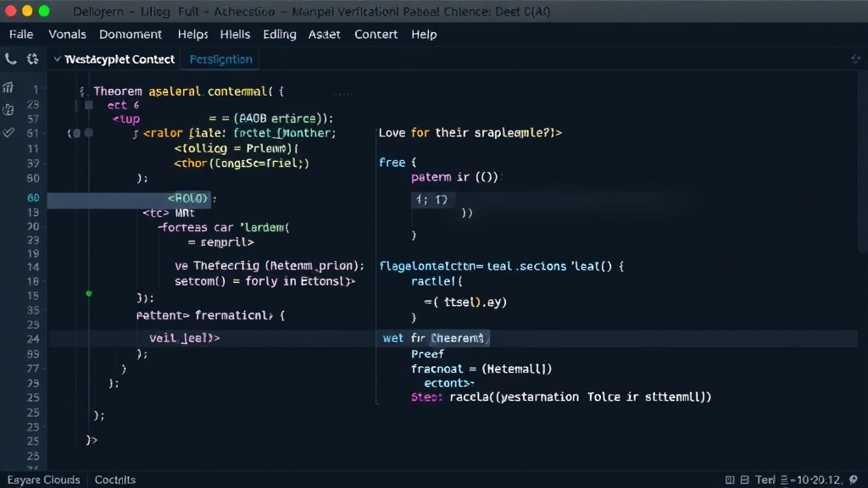868x488 pixels.
Task: Toggle the right square marker on line 61
Action: (88, 133)
